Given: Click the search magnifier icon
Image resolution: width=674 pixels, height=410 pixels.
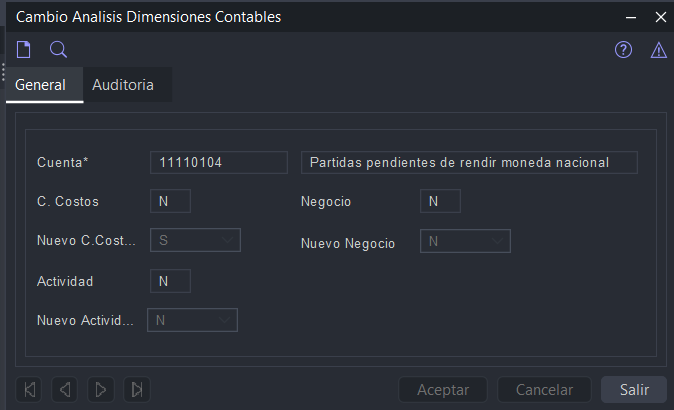Looking at the screenshot, I should pos(58,50).
